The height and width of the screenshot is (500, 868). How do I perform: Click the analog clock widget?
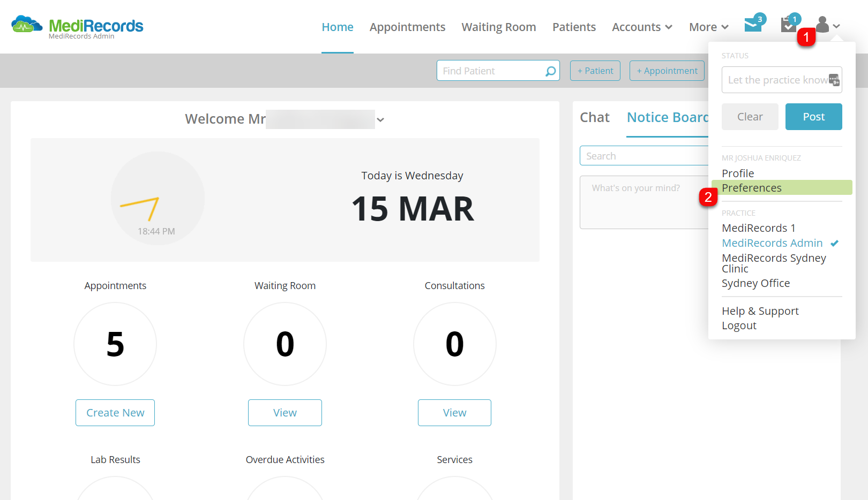[158, 199]
